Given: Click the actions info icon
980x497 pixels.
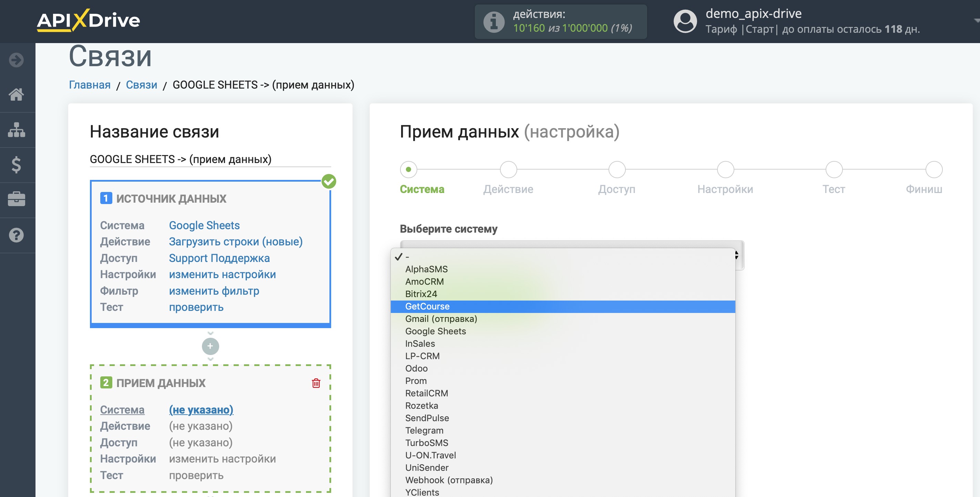Looking at the screenshot, I should click(494, 22).
